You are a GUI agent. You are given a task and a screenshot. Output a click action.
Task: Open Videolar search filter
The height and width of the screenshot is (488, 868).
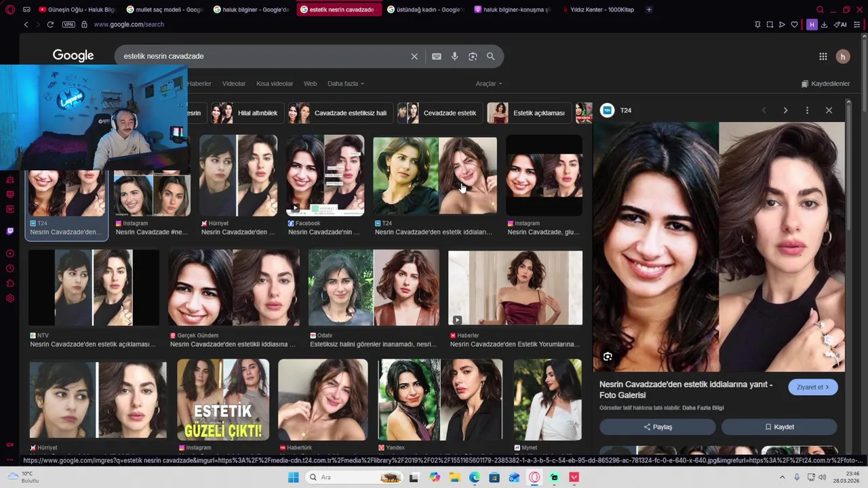tap(234, 83)
